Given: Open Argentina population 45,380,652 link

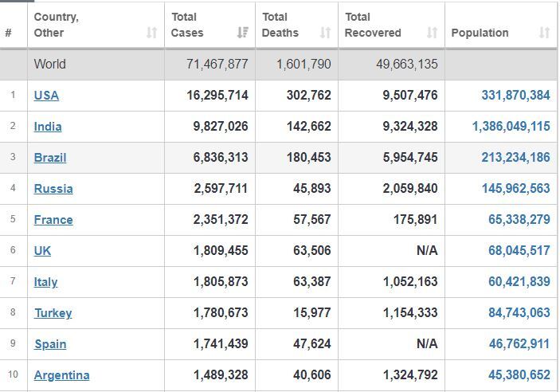Looking at the screenshot, I should (x=519, y=375).
